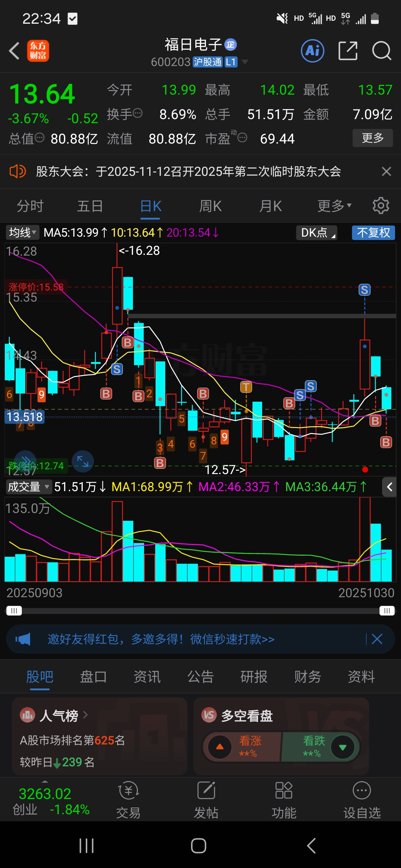Open 公告 announcements tab
This screenshot has width=401, height=868.
[200, 677]
